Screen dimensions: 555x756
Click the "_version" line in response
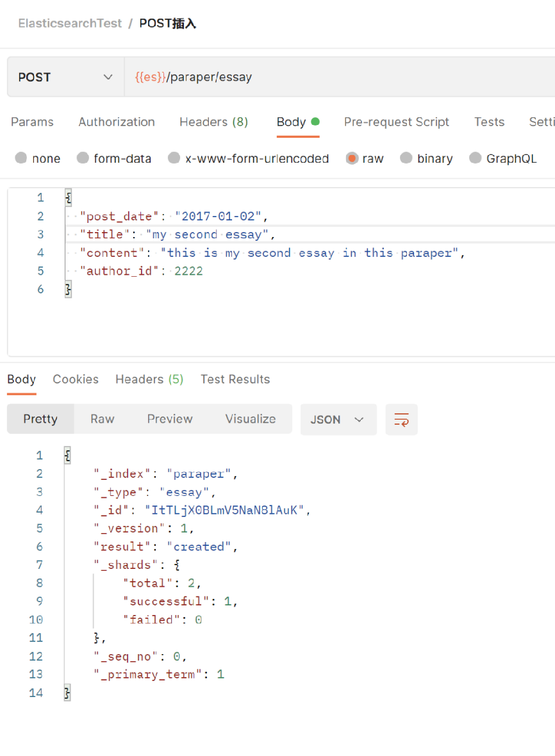(x=144, y=529)
